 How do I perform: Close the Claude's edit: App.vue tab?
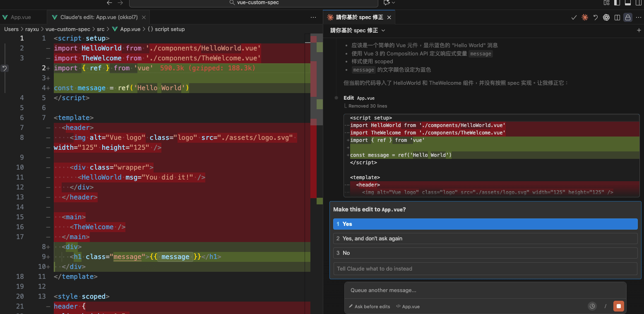tap(144, 17)
